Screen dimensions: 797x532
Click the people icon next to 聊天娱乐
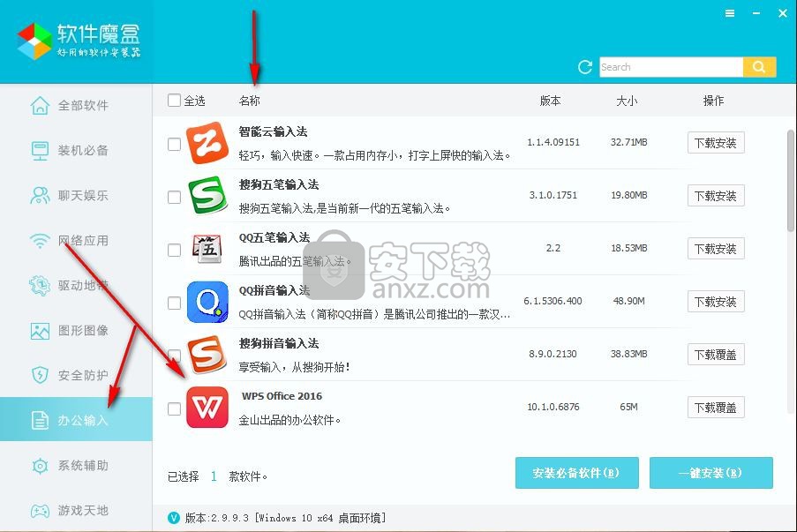(x=40, y=196)
